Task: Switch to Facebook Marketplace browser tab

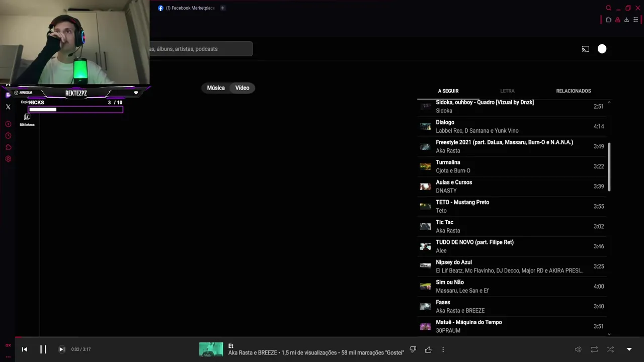Action: (x=187, y=8)
